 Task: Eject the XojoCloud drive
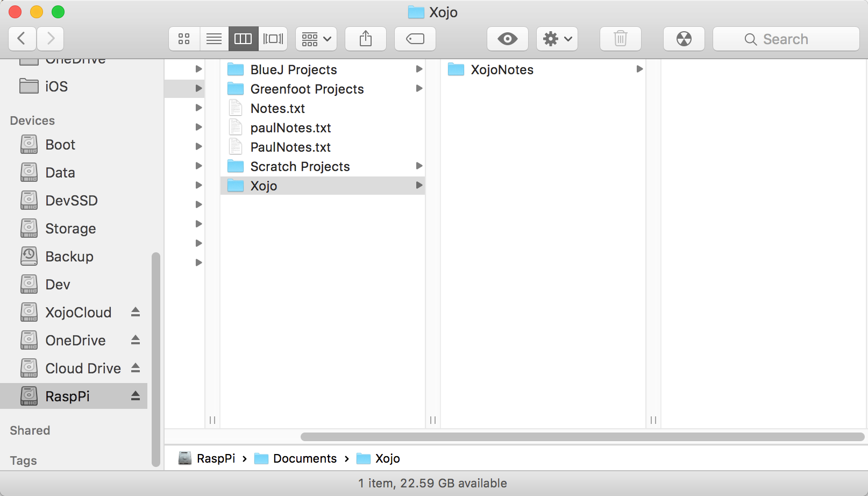pyautogui.click(x=136, y=312)
